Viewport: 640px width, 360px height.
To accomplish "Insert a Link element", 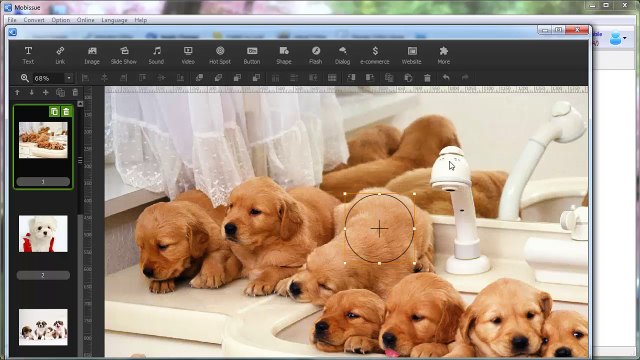I will [x=60, y=55].
